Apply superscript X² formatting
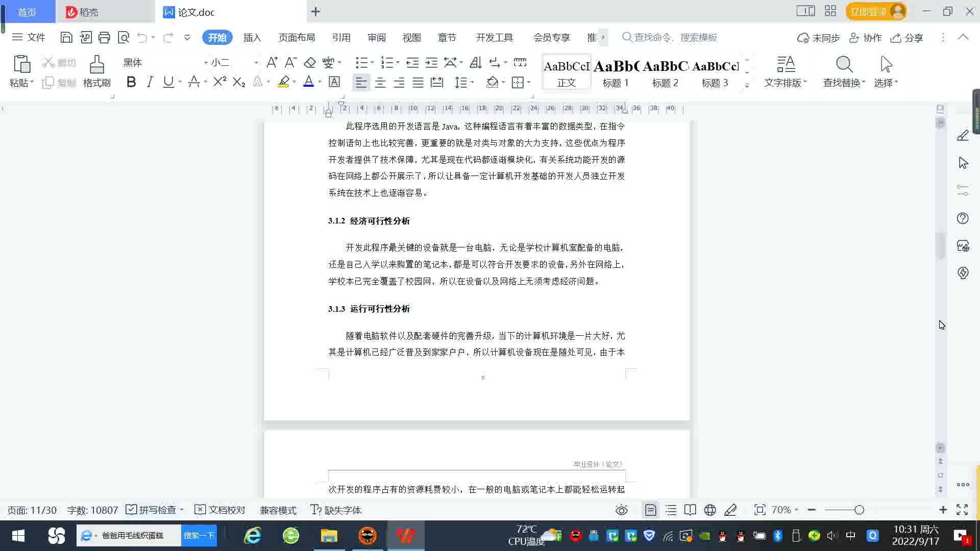980x551 pixels. [x=220, y=82]
